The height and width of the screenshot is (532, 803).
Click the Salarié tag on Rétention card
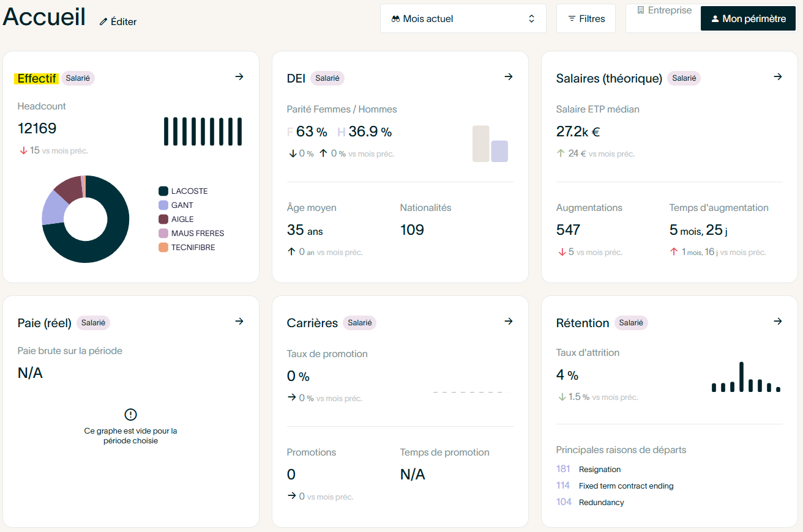tap(631, 323)
